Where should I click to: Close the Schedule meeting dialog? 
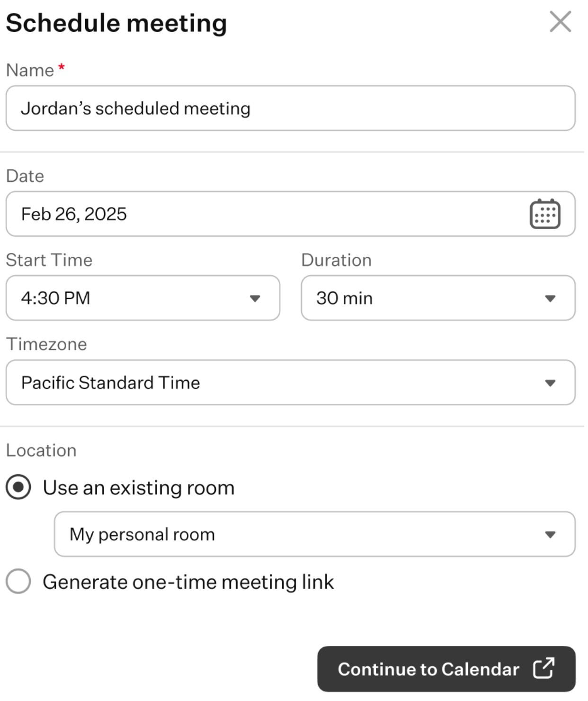560,22
